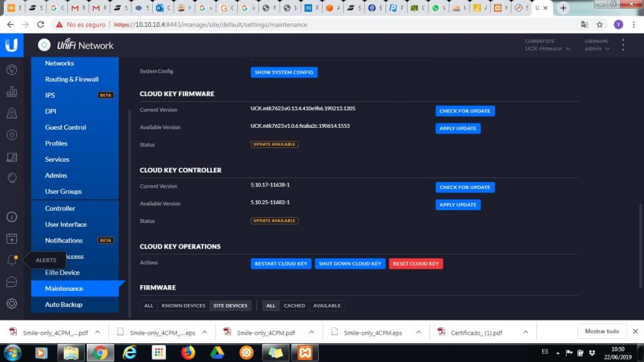
Task: Open Windows Start button
Action: (x=13, y=353)
